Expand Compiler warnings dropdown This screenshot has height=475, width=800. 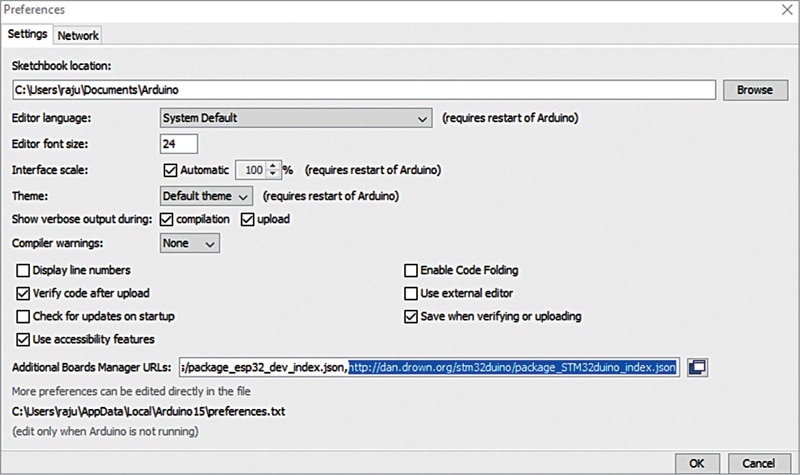[x=190, y=243]
